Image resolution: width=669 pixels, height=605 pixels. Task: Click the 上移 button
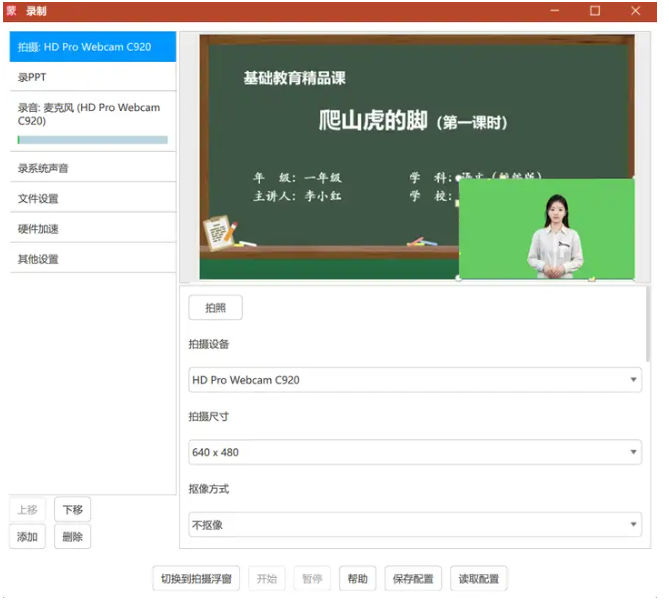[27, 509]
